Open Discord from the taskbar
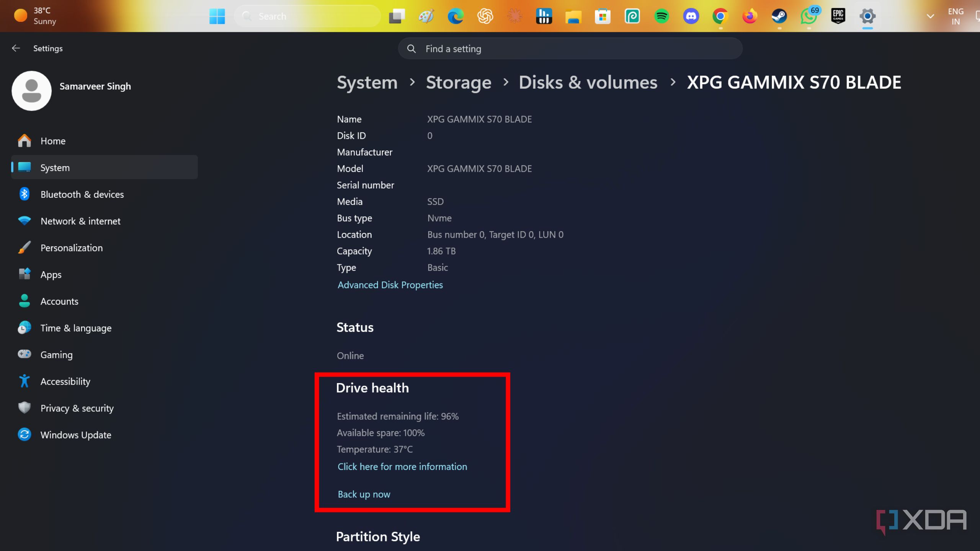The width and height of the screenshot is (980, 551). 691,16
